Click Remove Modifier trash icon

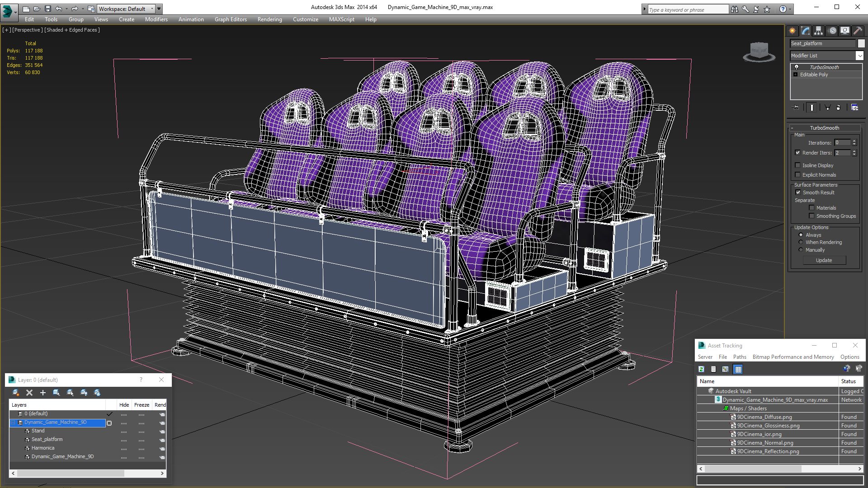(839, 108)
